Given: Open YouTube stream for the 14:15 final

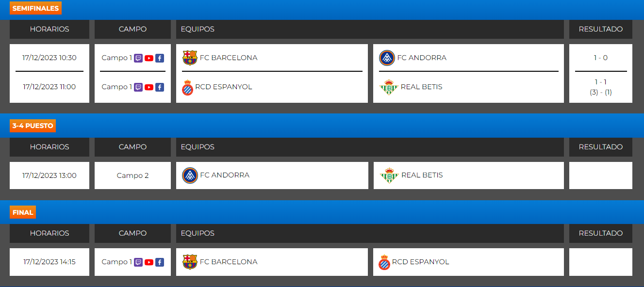Looking at the screenshot, I should tap(149, 262).
